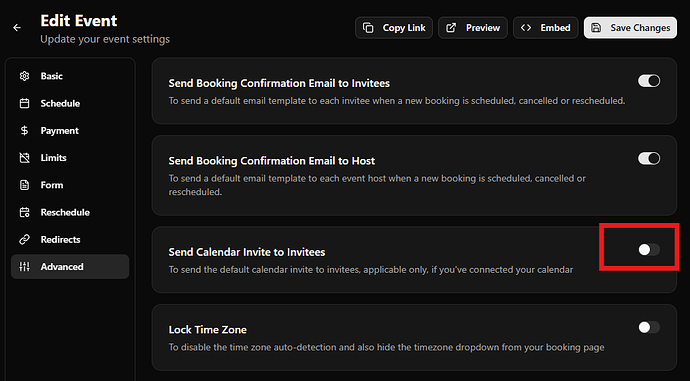Click description about connected calendar invite
This screenshot has width=690, height=381.
tap(371, 270)
